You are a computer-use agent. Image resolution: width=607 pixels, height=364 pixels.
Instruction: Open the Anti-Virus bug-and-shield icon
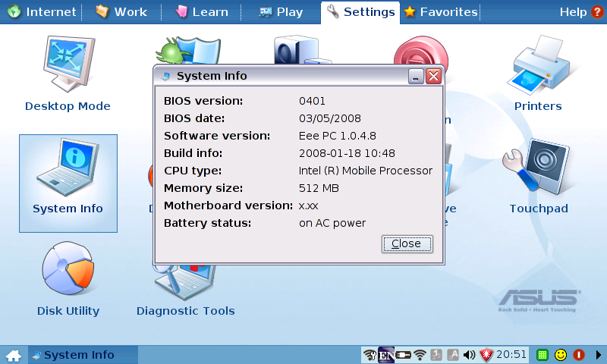[188, 51]
